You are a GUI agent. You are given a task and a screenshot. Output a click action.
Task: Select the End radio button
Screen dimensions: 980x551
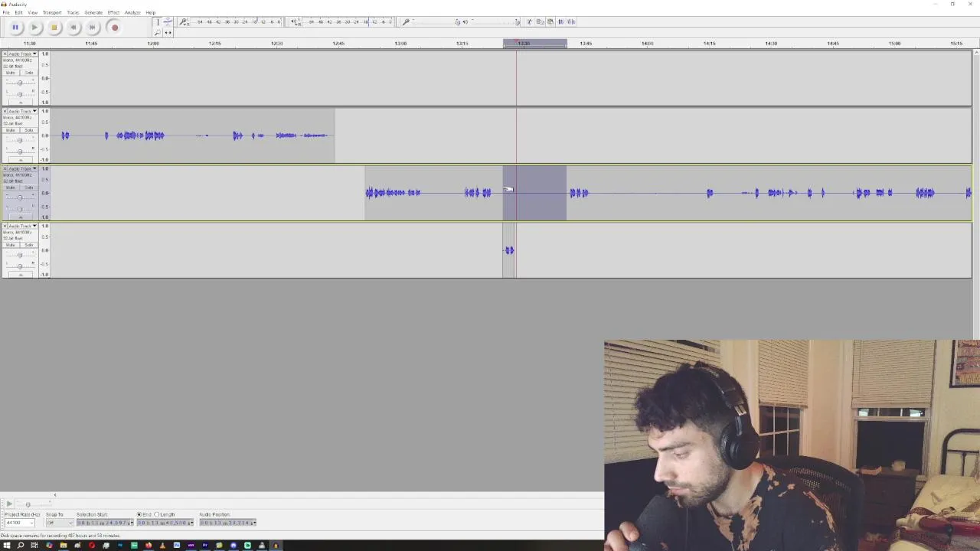tap(139, 514)
